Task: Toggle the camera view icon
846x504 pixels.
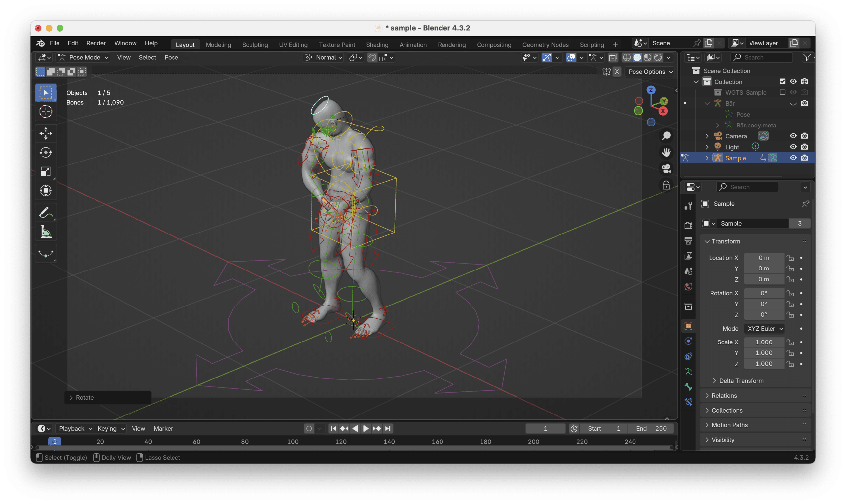Action: (x=666, y=169)
